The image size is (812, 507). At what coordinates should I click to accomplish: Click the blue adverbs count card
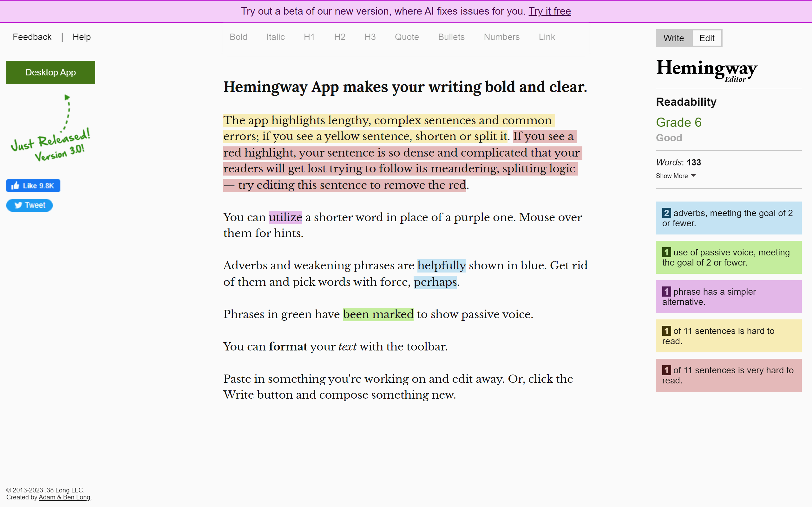click(729, 218)
